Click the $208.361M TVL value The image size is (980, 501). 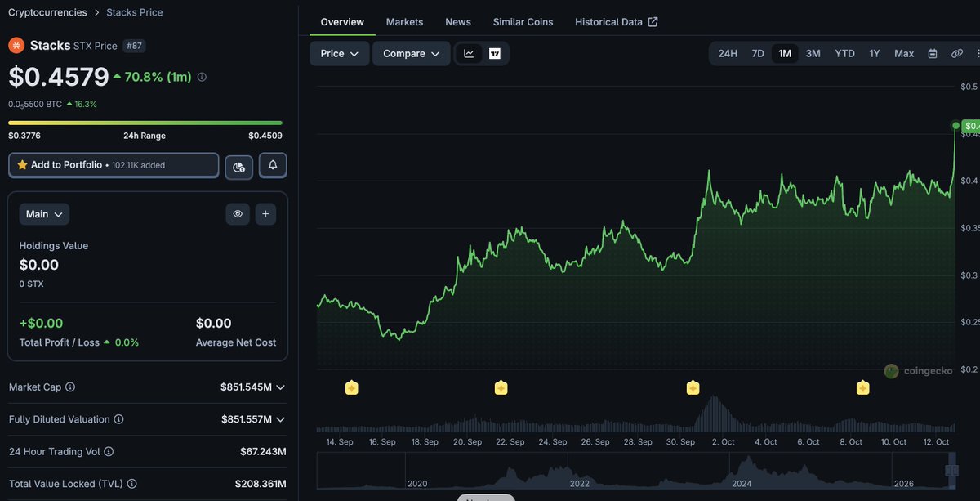pos(261,484)
